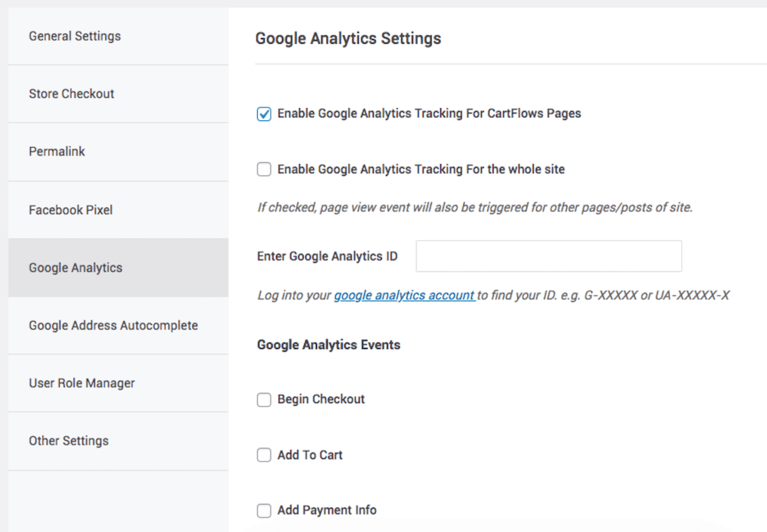Enable the whole site tracking checkbox
This screenshot has width=767, height=532.
point(264,169)
